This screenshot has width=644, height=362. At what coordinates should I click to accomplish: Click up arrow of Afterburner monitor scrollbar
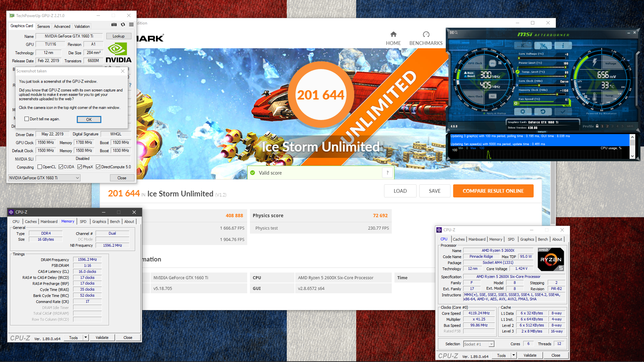pos(632,137)
